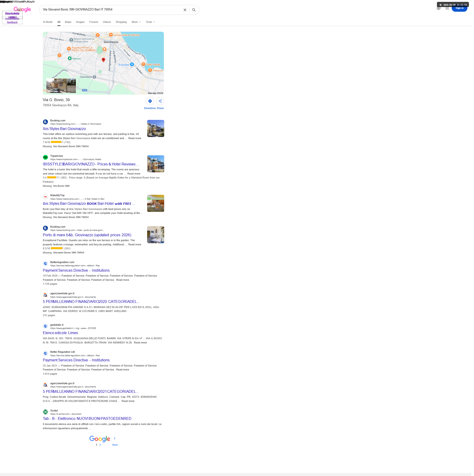
Task: Open the Ibis Styles Bari Giovinazzo link
Action: tap(65, 129)
